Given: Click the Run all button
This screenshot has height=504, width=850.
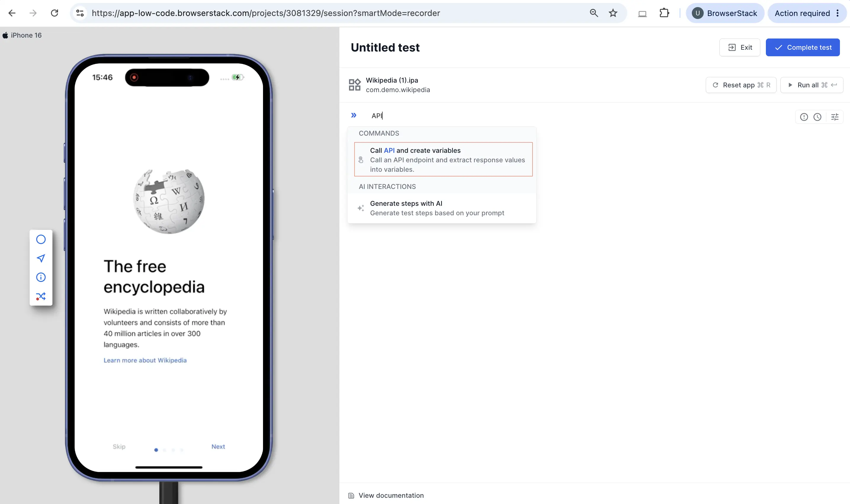Looking at the screenshot, I should point(811,85).
